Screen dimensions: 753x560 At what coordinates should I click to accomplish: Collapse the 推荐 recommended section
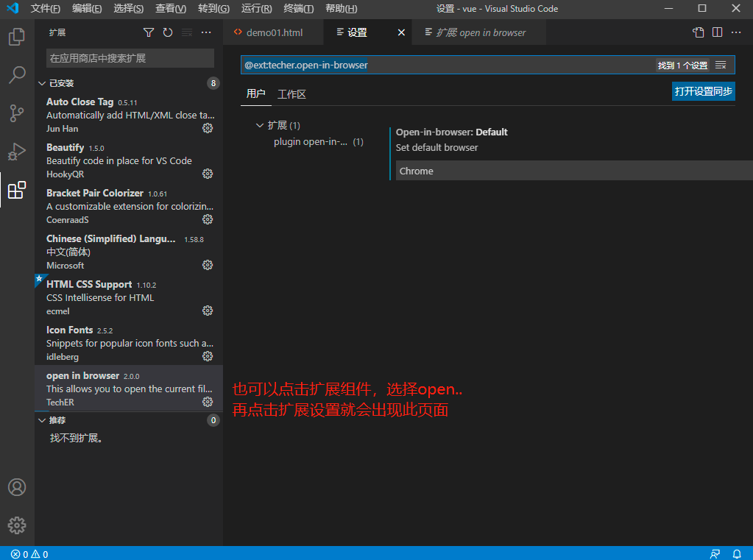pos(42,420)
